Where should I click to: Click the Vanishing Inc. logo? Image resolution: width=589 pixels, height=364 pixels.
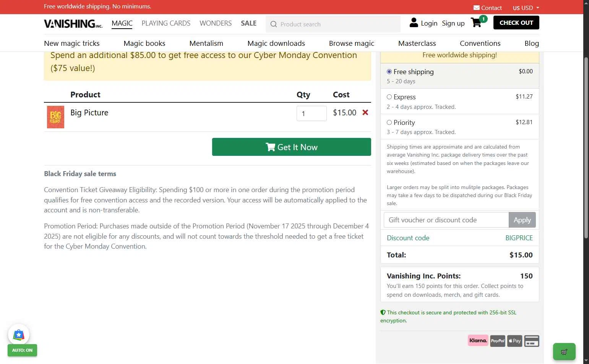73,24
